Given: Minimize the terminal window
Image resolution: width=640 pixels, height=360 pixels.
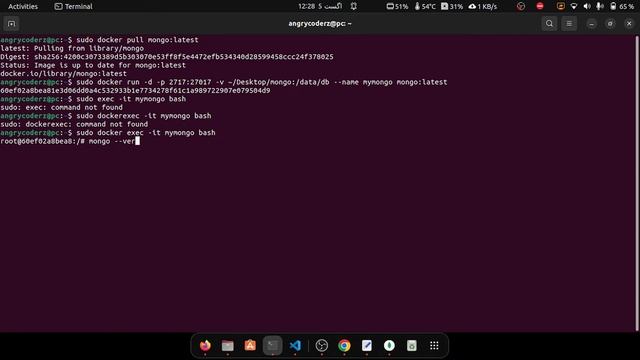Looking at the screenshot, I should pyautogui.click(x=591, y=24).
